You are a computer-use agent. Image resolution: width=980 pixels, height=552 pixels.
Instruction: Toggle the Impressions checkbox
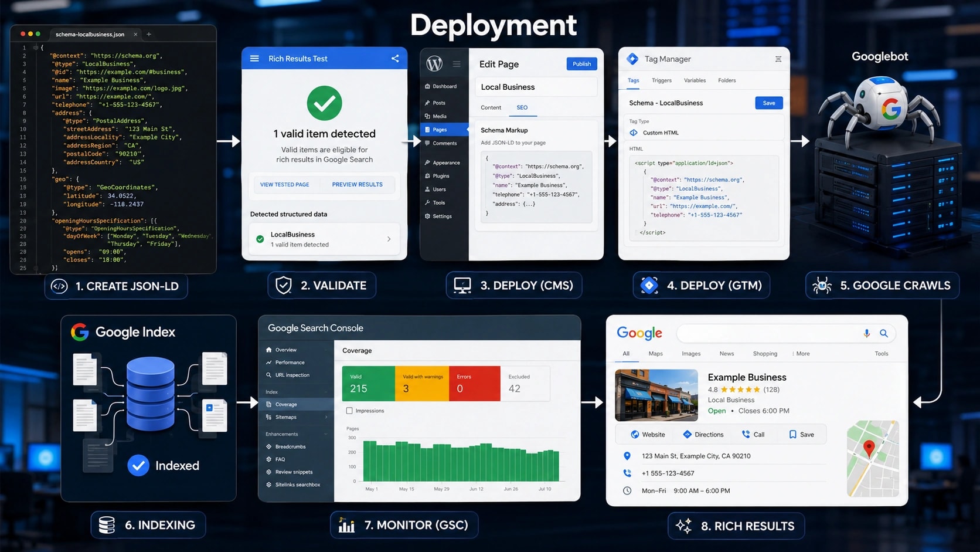coord(349,411)
